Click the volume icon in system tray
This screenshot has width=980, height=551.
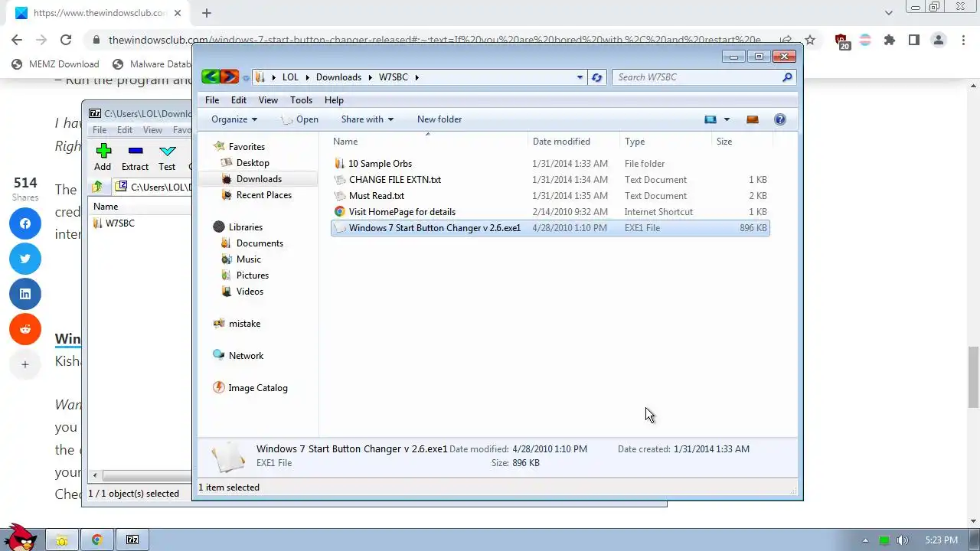click(x=903, y=540)
